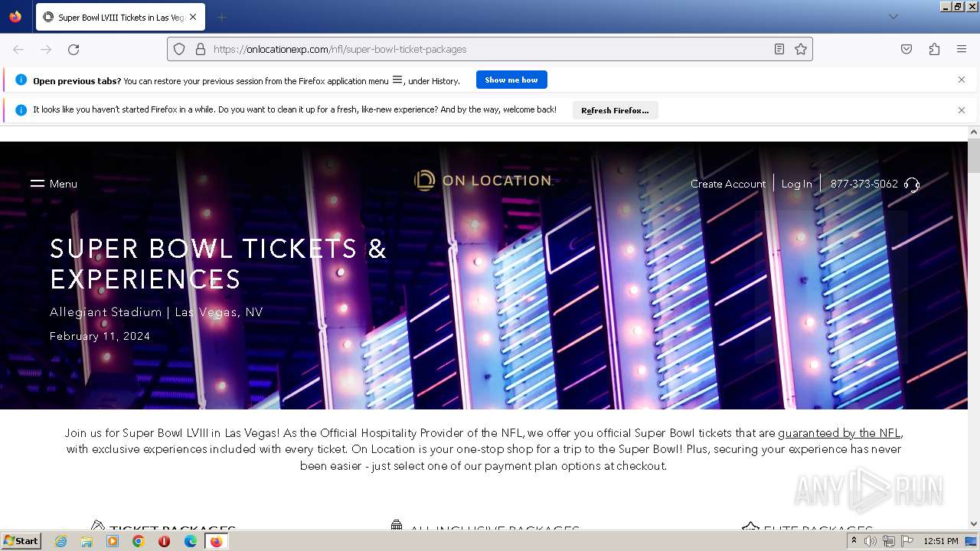This screenshot has width=980, height=551.
Task: Open Opera browser taskbar icon
Action: (164, 541)
